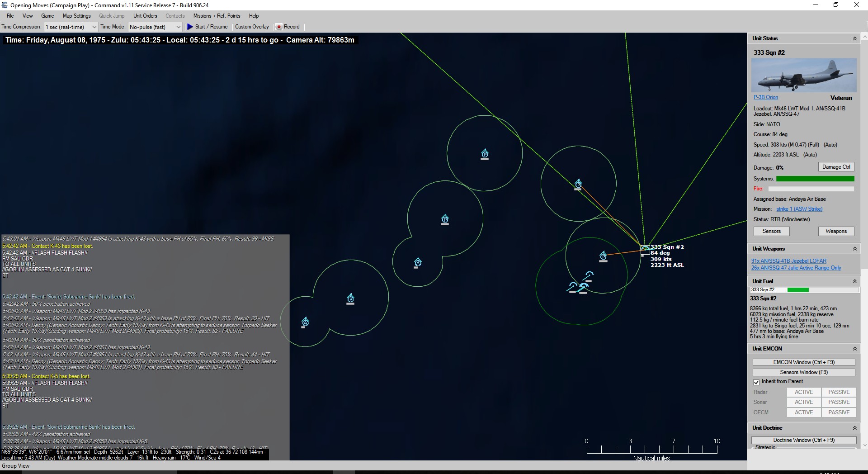Click the '333 Sqn #2' unit label on the map
868x474 pixels.
pos(667,247)
